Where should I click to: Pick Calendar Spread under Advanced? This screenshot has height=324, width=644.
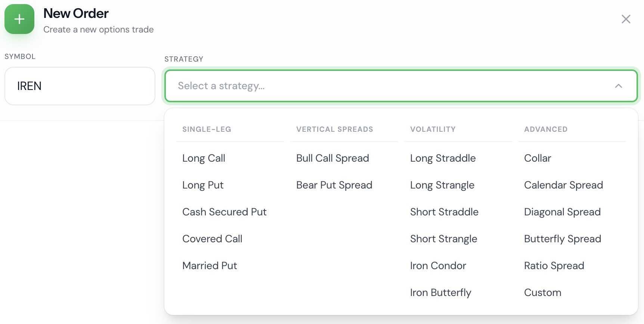pos(563,185)
